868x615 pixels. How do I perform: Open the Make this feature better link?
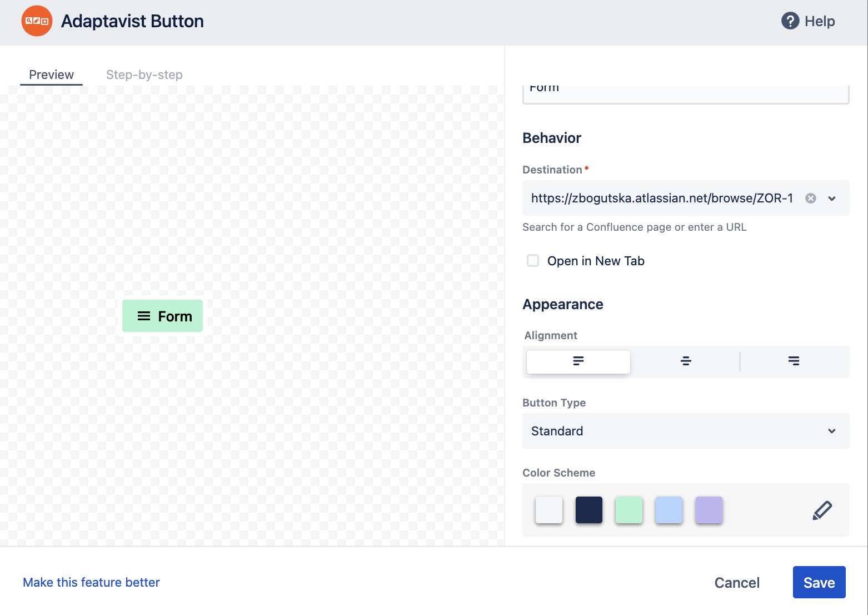click(x=91, y=582)
